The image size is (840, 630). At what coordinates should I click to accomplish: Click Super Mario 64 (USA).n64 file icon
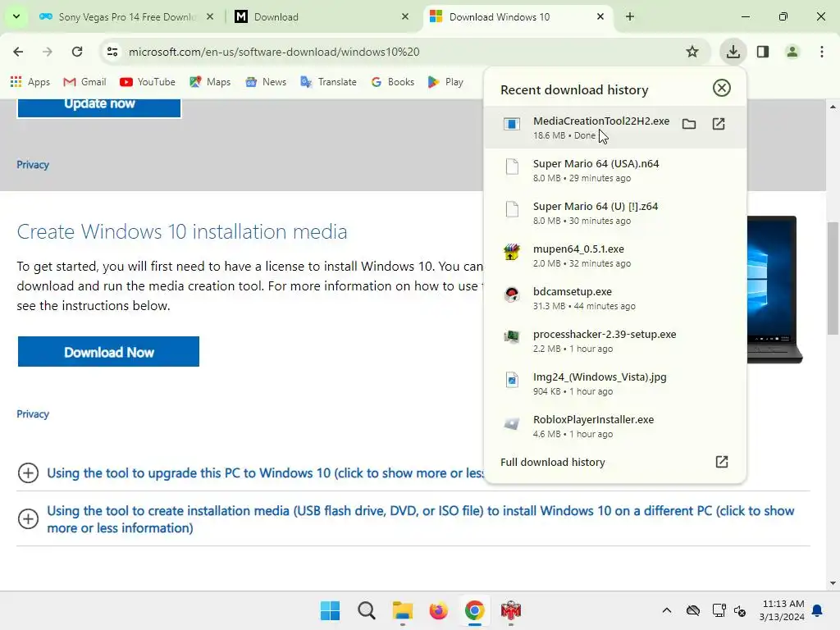(512, 167)
